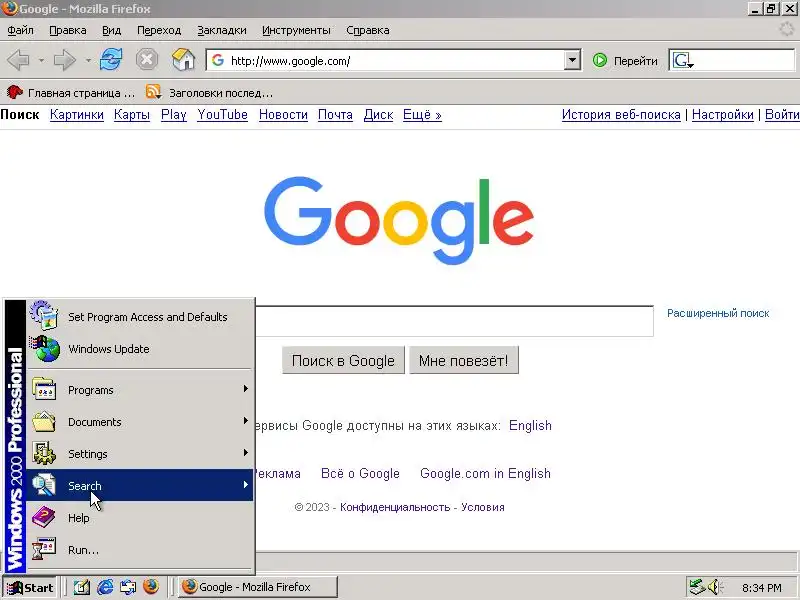Expand the Programs submenu arrow
This screenshot has height=600, width=800.
[245, 389]
